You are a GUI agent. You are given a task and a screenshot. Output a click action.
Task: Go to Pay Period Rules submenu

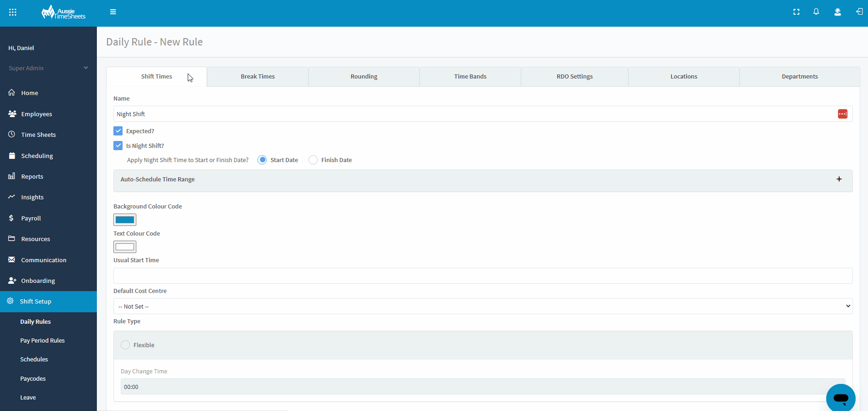point(42,340)
